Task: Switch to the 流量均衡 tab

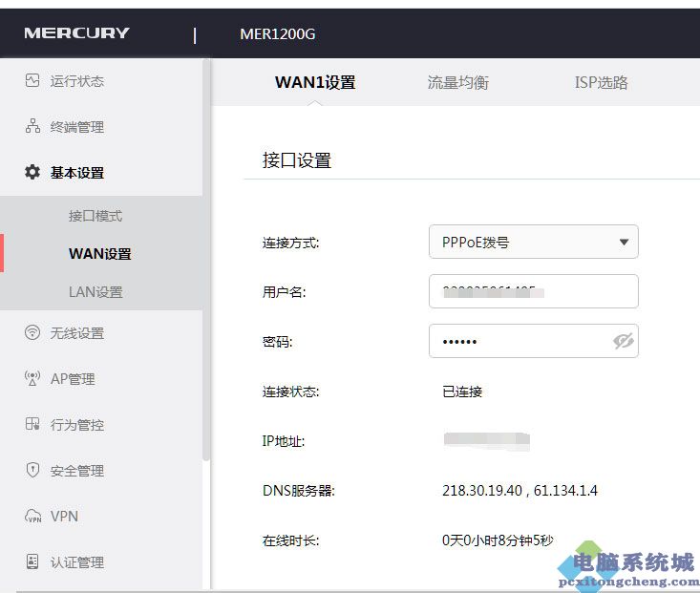Action: point(458,82)
